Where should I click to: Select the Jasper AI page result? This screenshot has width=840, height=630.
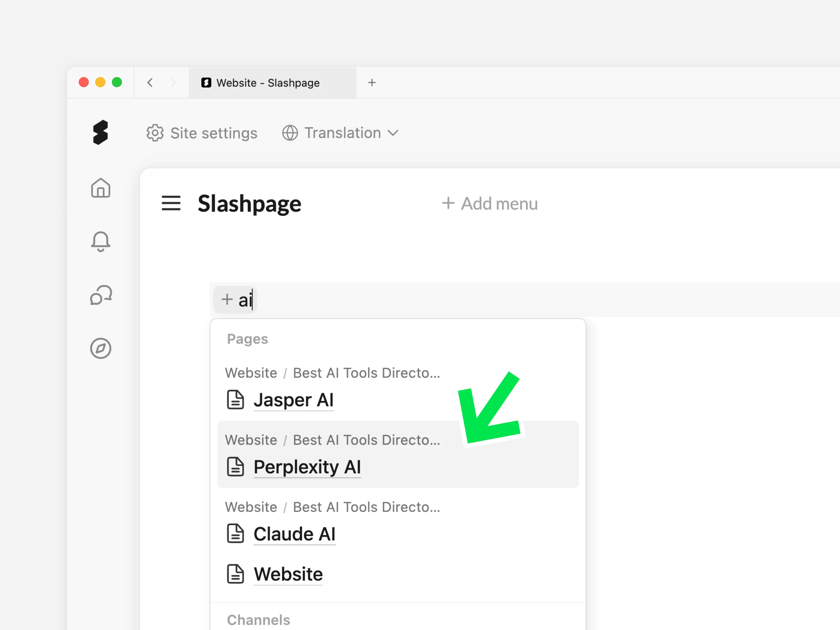(398, 387)
